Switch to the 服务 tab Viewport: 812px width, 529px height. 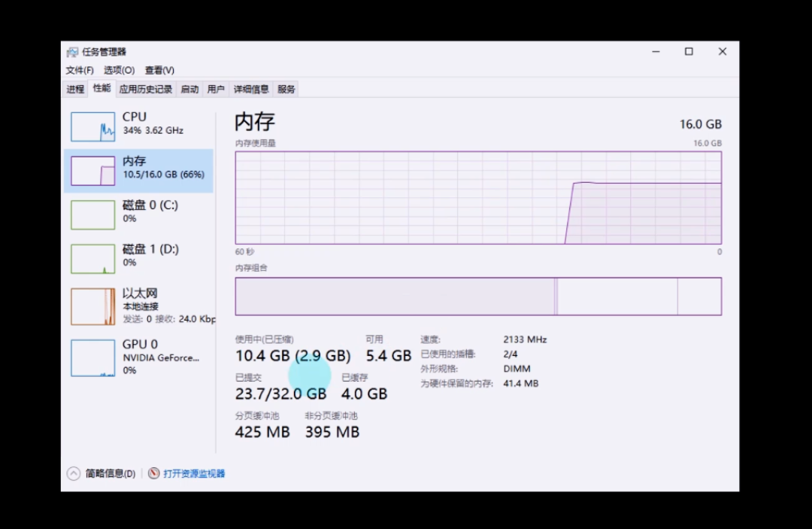click(286, 89)
